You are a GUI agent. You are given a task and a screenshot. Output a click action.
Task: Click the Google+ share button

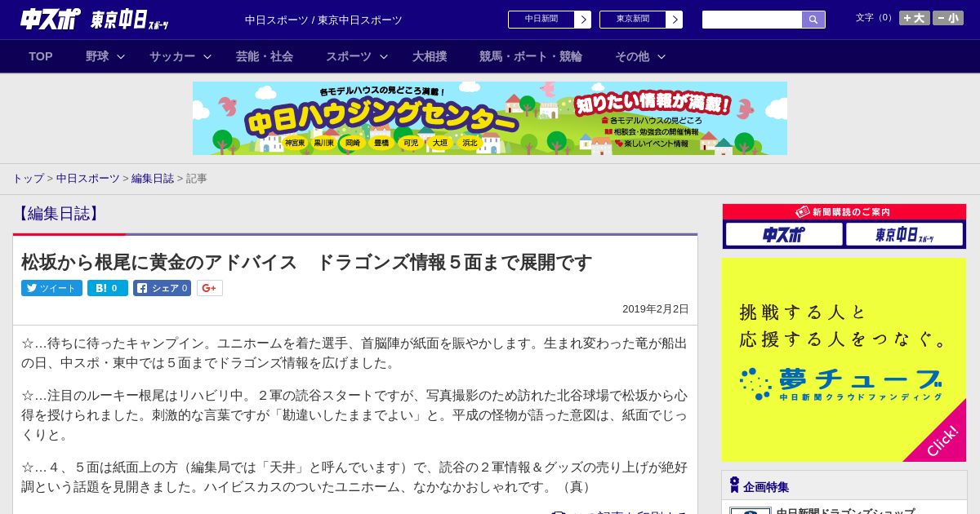pos(210,288)
